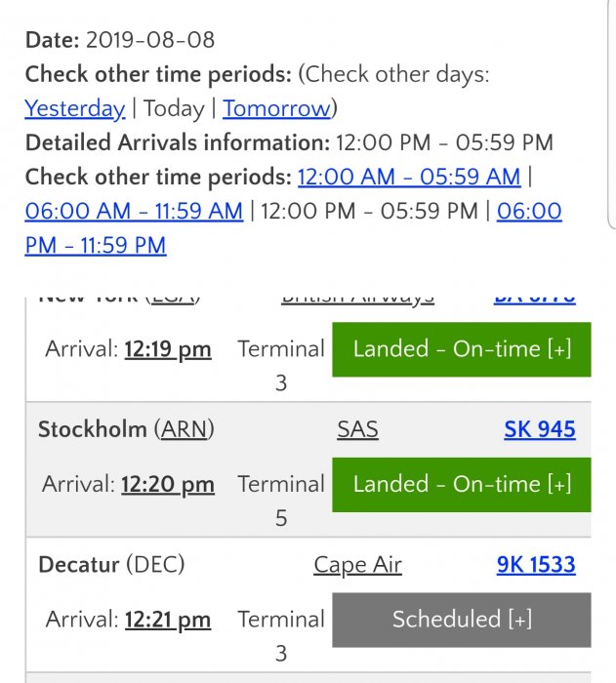Click the 12:21 pm arrival time
Image resolution: width=616 pixels, height=683 pixels.
[x=168, y=620]
